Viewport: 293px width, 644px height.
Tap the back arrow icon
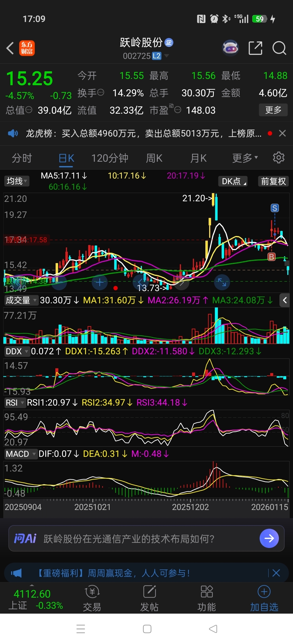click(x=10, y=48)
